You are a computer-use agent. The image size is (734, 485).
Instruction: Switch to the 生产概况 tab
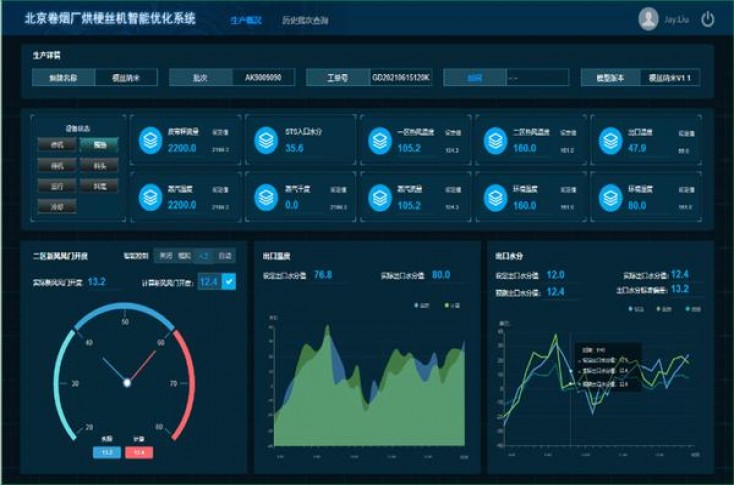click(x=246, y=20)
